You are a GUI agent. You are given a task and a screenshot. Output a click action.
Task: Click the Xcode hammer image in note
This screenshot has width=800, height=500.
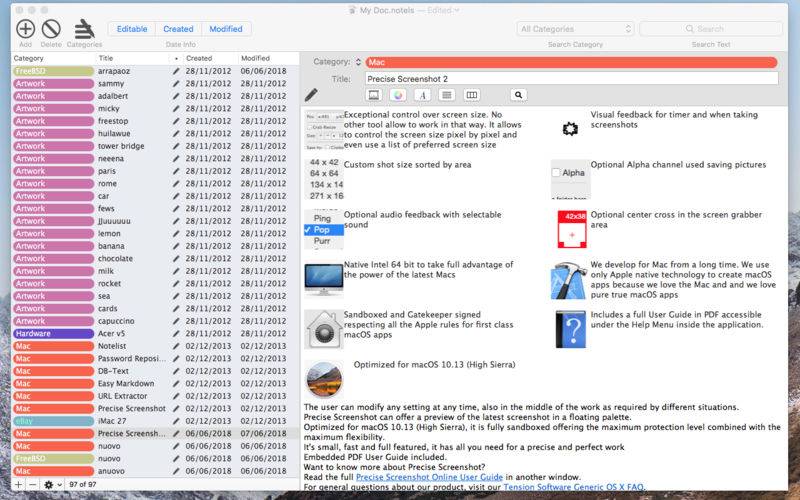click(570, 280)
